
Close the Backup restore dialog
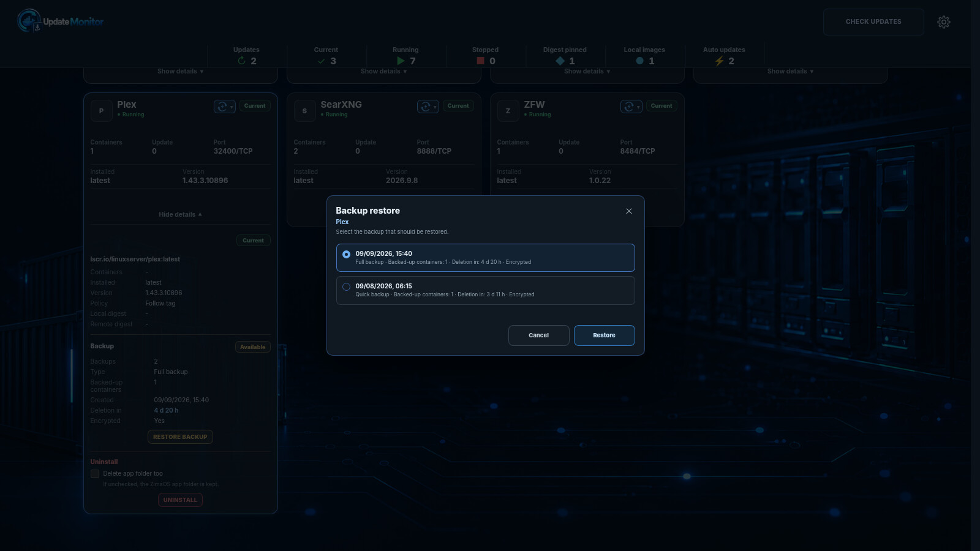(x=629, y=211)
